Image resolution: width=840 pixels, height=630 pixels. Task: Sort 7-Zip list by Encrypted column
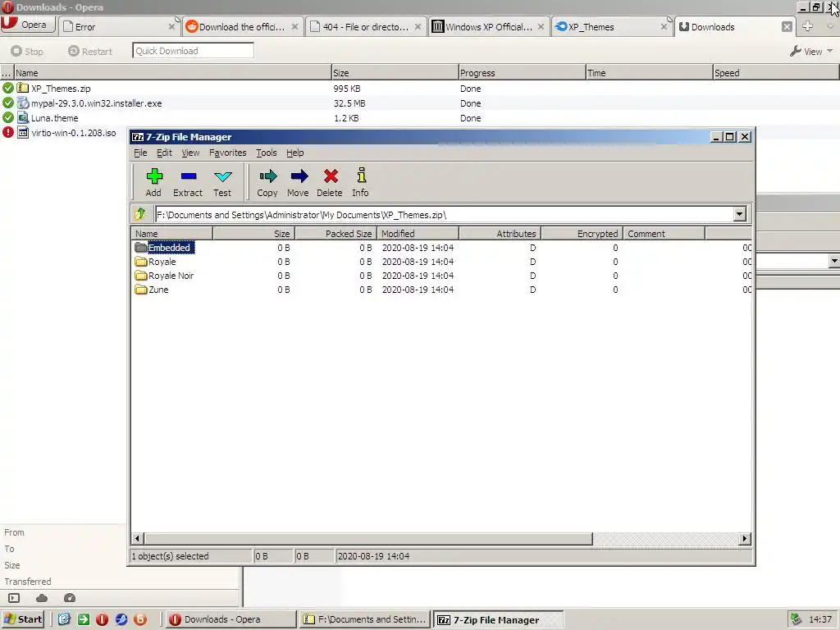[x=582, y=234]
